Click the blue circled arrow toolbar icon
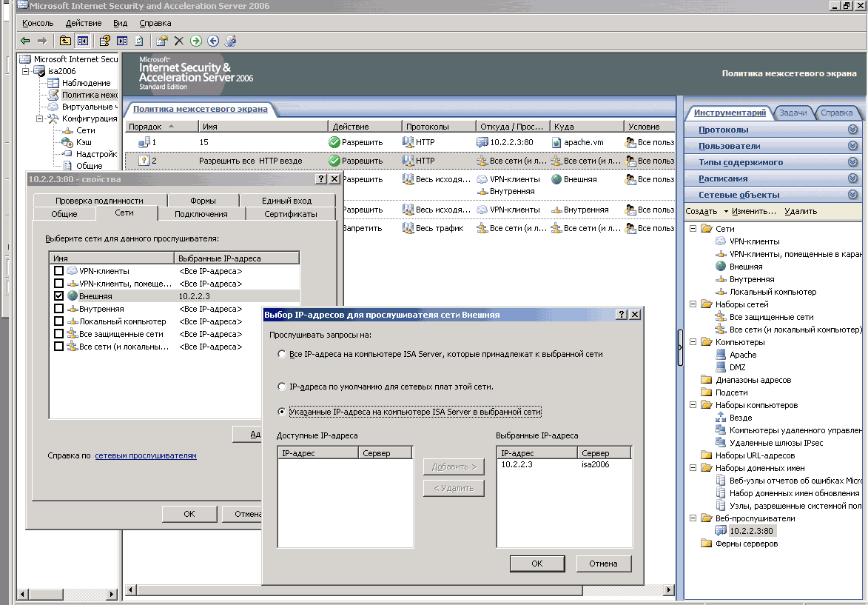Screen dimensions: 868x605 click(213, 41)
